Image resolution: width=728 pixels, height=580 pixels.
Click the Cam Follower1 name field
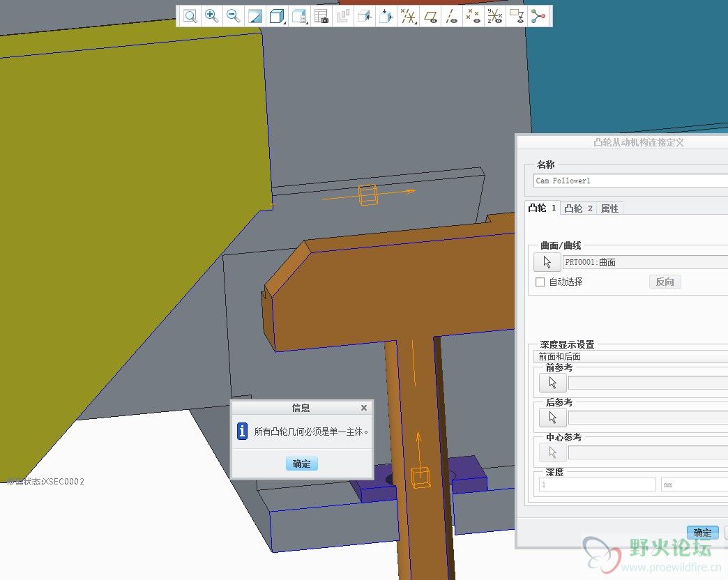tap(631, 181)
